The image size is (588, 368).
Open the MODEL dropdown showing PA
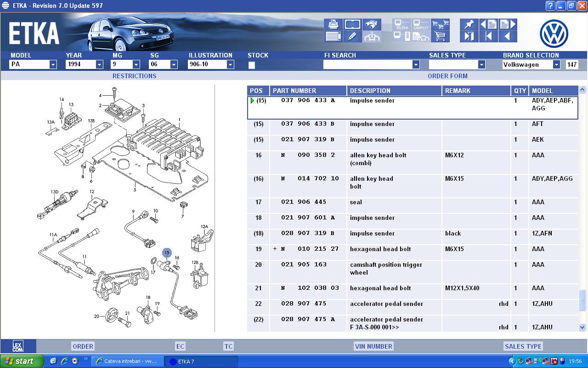[x=53, y=65]
